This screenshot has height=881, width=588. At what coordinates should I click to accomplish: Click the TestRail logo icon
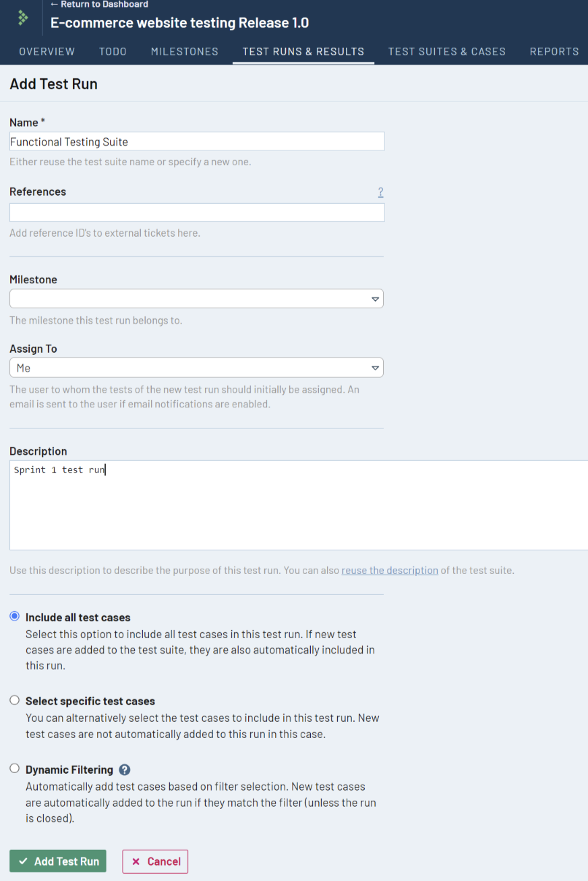click(24, 18)
